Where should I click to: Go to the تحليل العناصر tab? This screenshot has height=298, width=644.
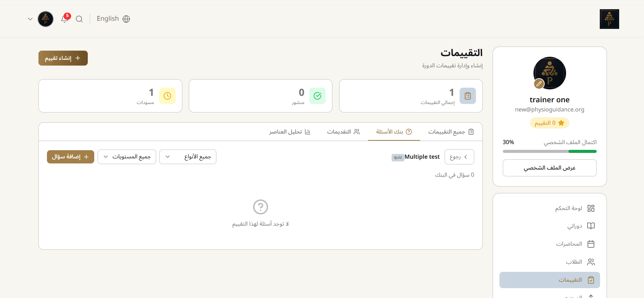[290, 132]
